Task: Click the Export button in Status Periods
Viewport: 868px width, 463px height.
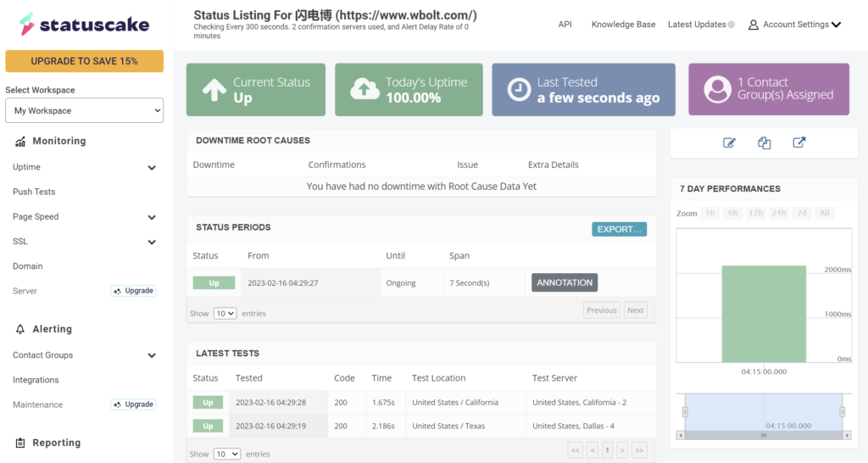Action: pyautogui.click(x=619, y=229)
